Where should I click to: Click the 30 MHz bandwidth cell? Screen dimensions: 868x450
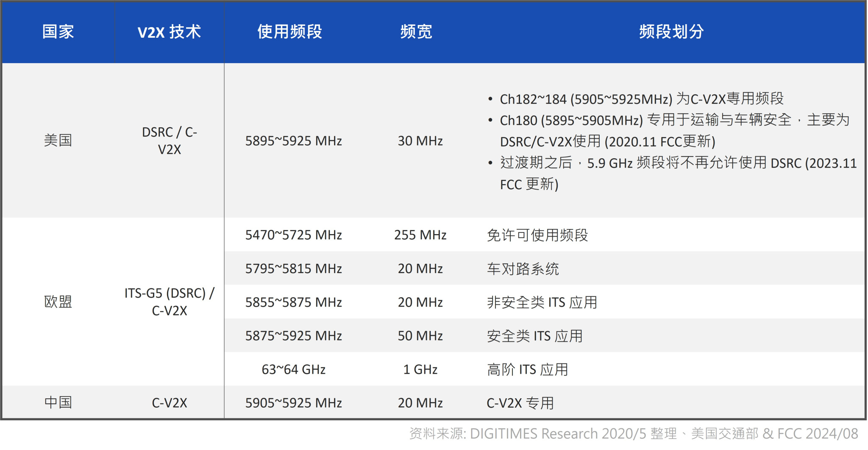[x=420, y=141]
